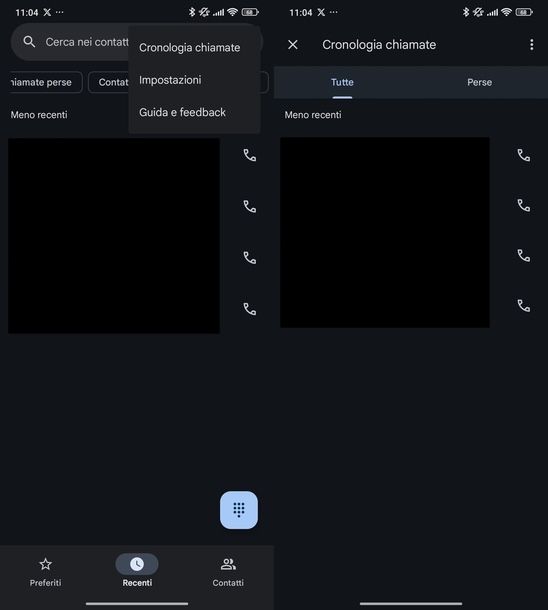Viewport: 548px width, 610px height.
Task: Call first entry in Cronologia chiamate list
Action: click(x=524, y=155)
